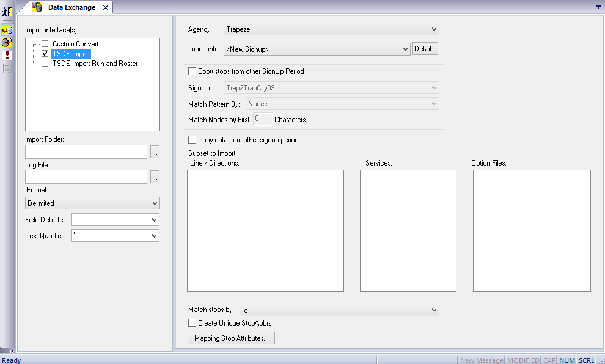This screenshot has width=605, height=364.
Task: Click the Mapping Stop Attributes button
Action: point(231,338)
